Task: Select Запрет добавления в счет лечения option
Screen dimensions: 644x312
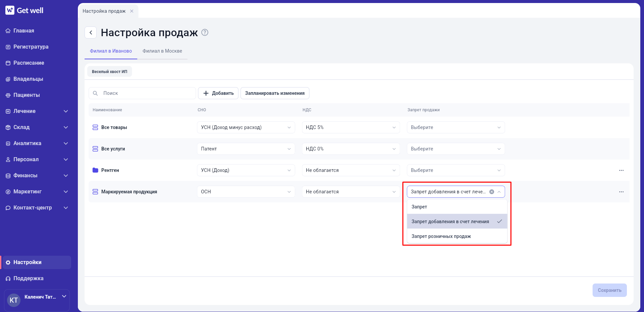Action: [x=457, y=222]
